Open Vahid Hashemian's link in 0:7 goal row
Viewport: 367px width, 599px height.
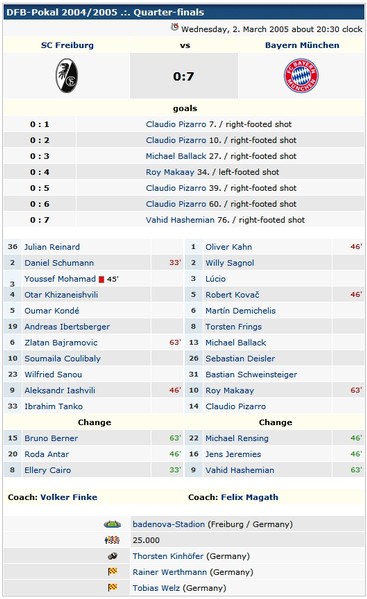click(180, 220)
